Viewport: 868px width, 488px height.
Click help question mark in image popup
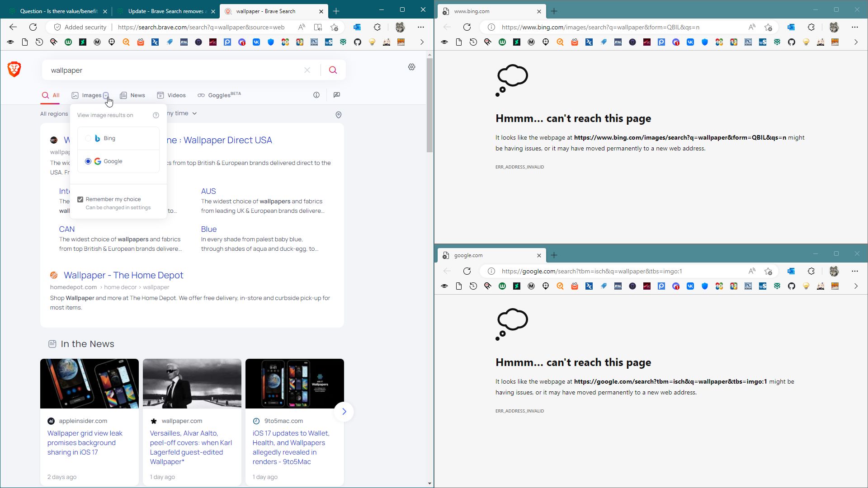(x=156, y=115)
